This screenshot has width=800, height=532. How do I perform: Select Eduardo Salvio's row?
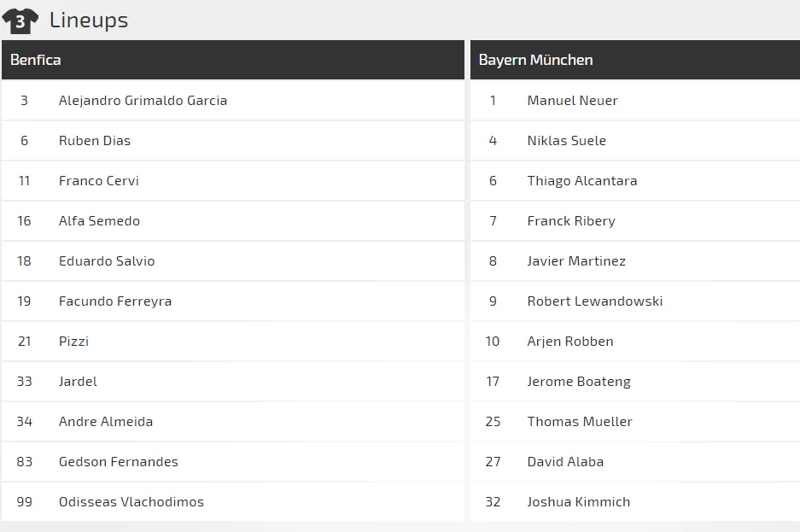(107, 260)
